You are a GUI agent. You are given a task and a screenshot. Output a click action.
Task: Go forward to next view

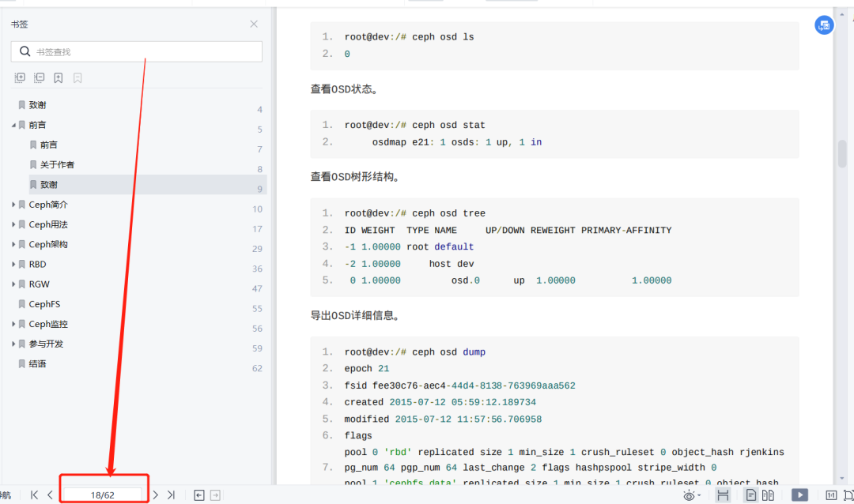coord(215,495)
